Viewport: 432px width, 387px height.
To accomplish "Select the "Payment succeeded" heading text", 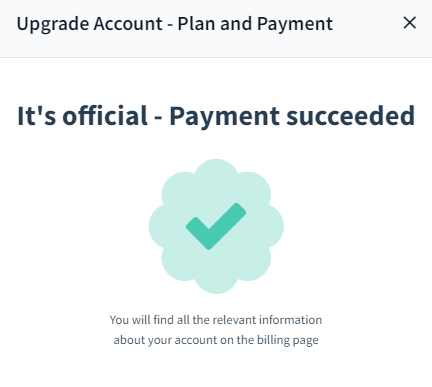I will [292, 117].
